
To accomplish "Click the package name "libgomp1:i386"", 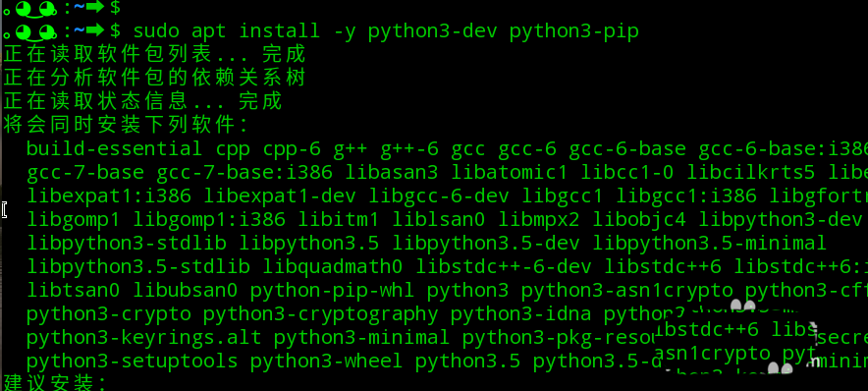I will point(209,220).
